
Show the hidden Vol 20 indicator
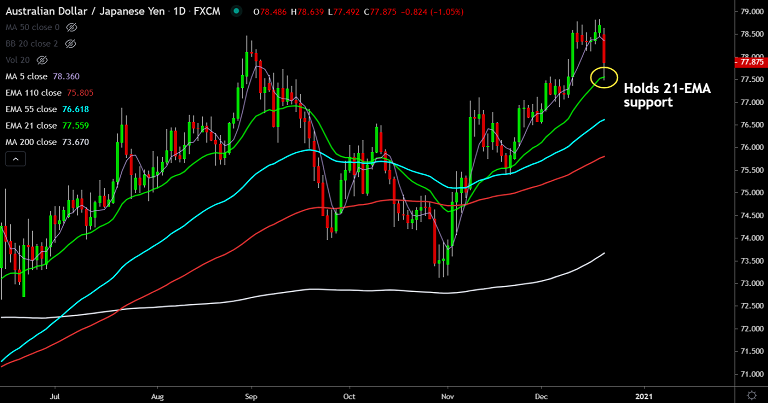[x=42, y=60]
